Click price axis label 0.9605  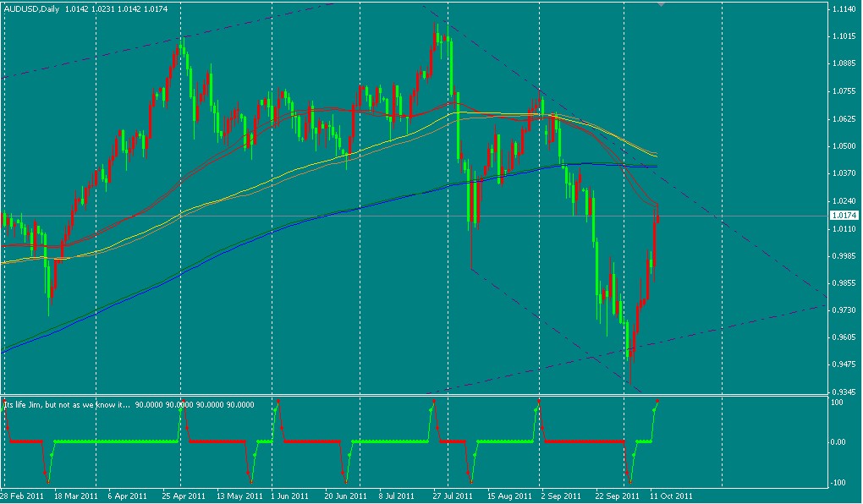[x=844, y=337]
